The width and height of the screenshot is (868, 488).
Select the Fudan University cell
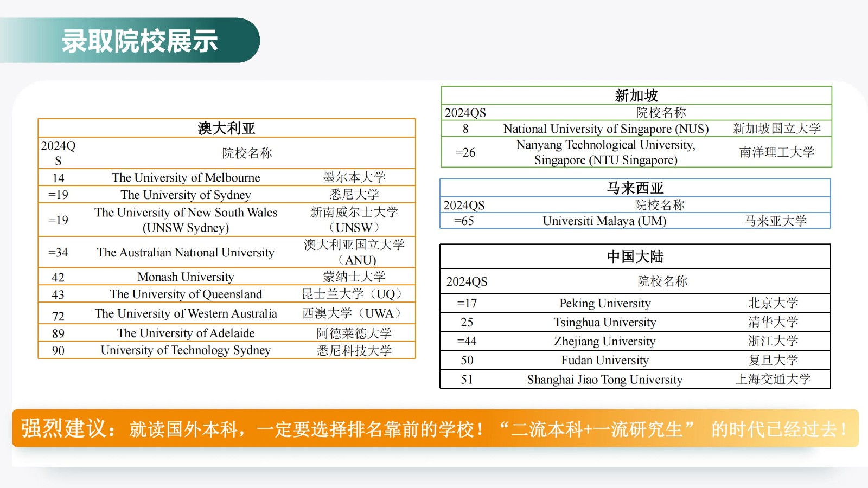click(605, 360)
